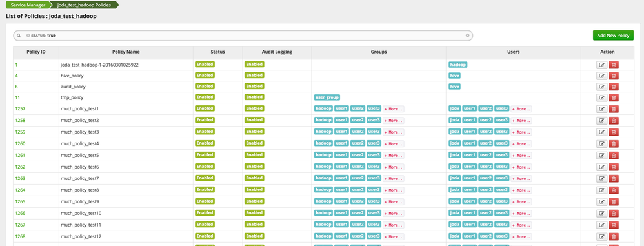Edit the hive_policy row
Screen dimensions: 644x246
[x=601, y=76]
